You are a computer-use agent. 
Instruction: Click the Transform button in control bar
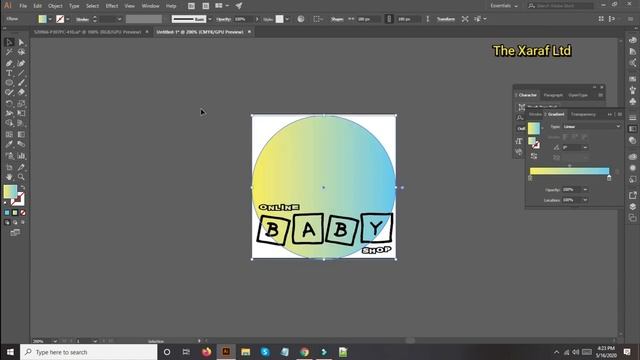click(x=446, y=19)
